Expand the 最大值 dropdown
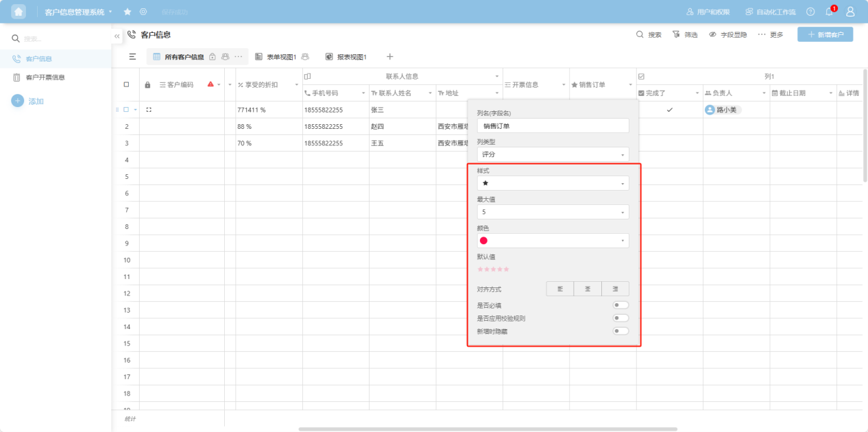Screen dimensions: 868x432 tap(553, 213)
